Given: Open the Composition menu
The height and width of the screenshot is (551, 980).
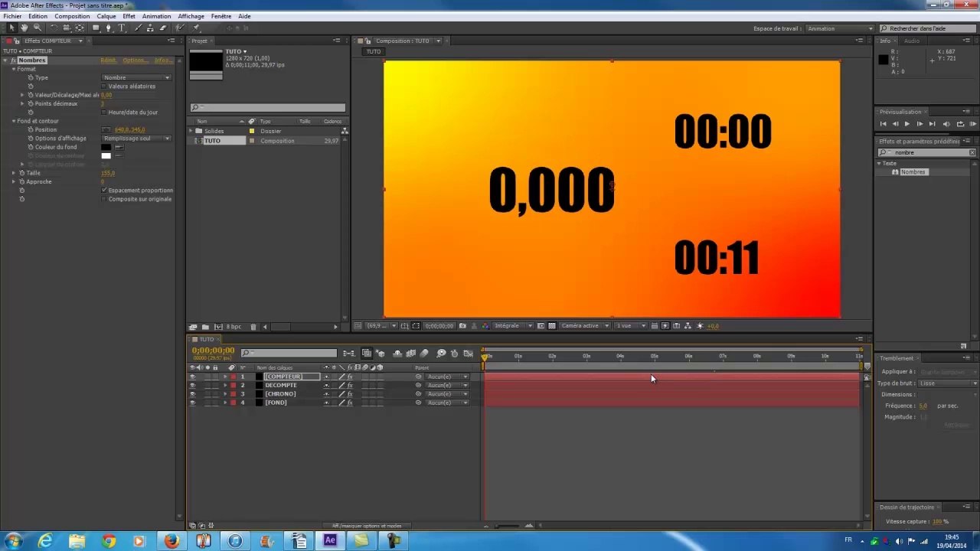Looking at the screenshot, I should (x=72, y=16).
